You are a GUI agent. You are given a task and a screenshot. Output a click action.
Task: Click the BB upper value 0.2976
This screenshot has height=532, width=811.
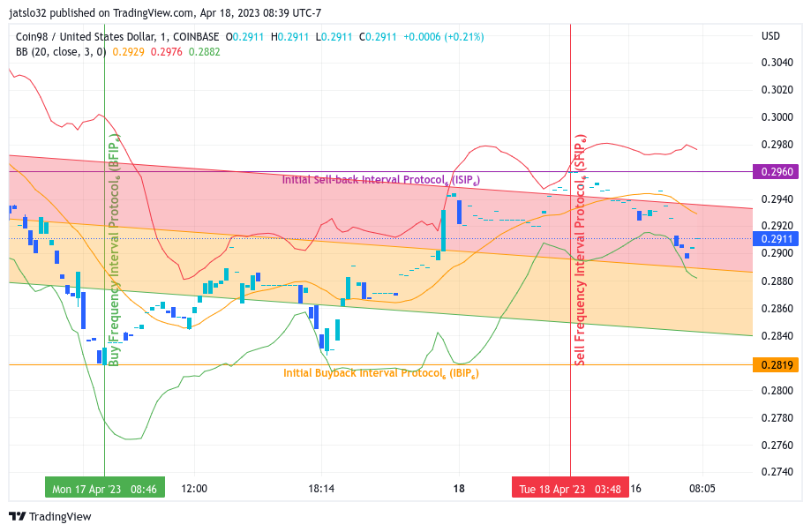click(x=167, y=52)
